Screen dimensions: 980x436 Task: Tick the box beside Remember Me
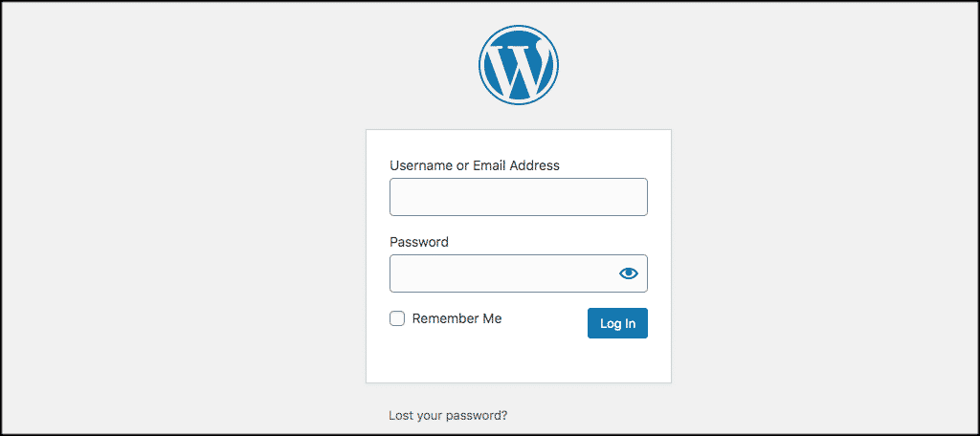(397, 318)
